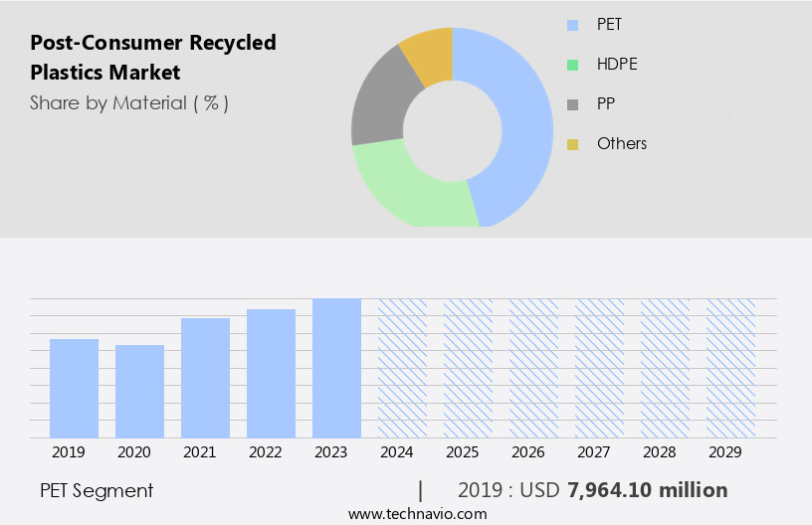812x525 pixels.
Task: Select the 2020 bar
Action: tap(139, 391)
